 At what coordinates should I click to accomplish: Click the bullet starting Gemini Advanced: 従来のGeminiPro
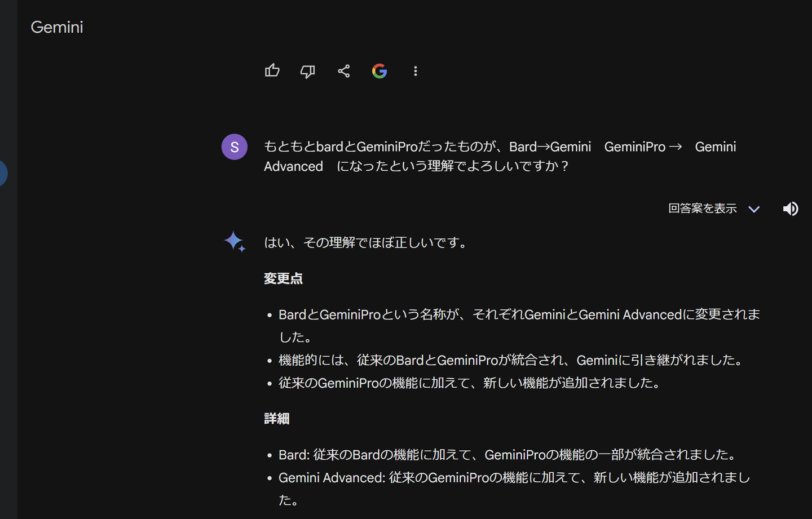[515, 489]
